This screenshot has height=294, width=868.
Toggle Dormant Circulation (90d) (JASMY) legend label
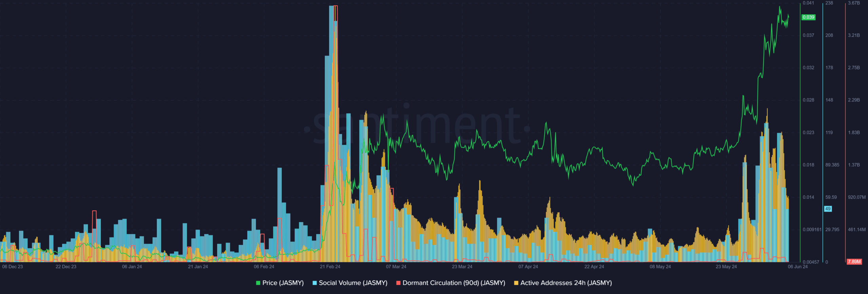(x=454, y=283)
